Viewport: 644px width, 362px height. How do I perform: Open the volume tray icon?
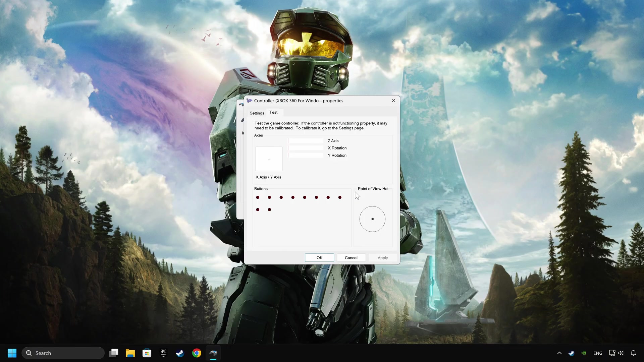click(621, 353)
